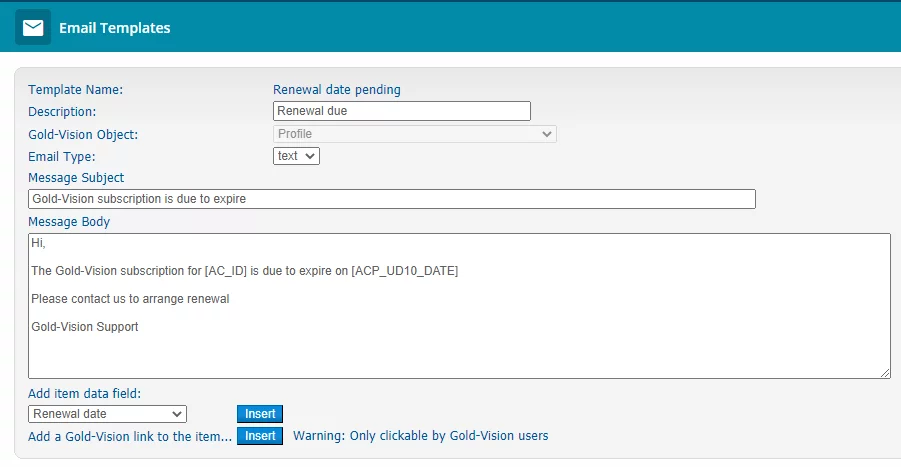Open the Gold-Vision Object 'Profile' dropdown

pos(414,134)
